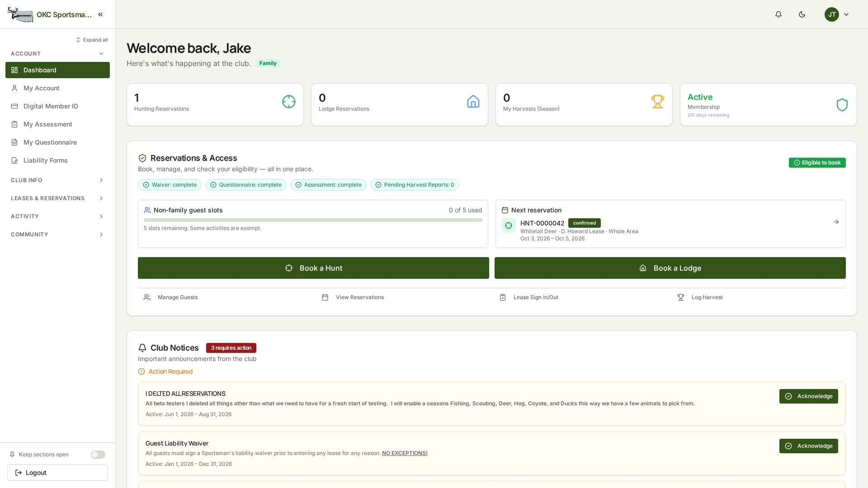868x488 pixels.
Task: Open the My Harvests (Season) card
Action: [584, 104]
